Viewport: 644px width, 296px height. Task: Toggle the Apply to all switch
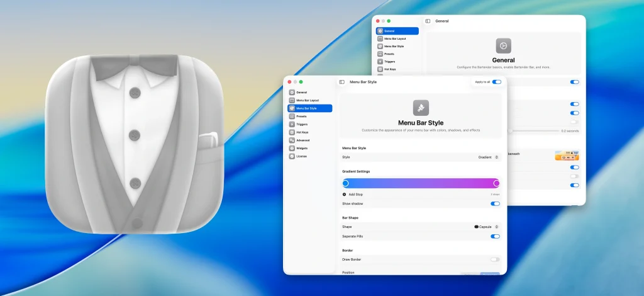pos(496,82)
